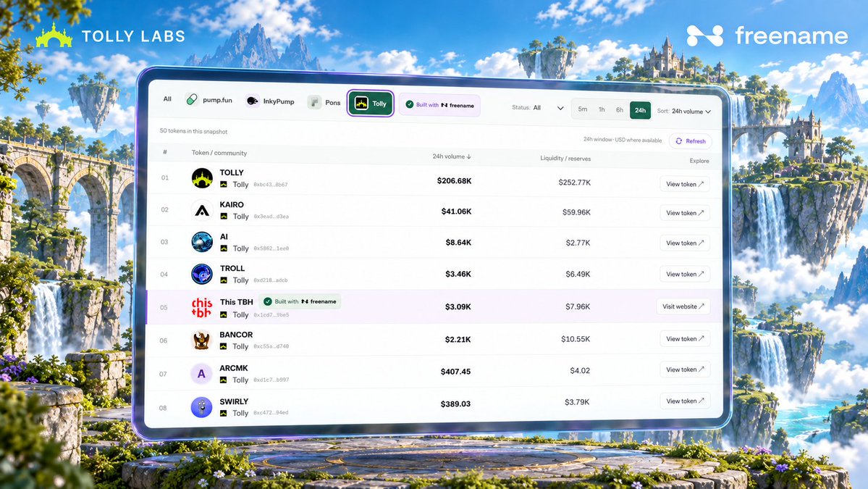Sort by 24h volume column header
The image size is (868, 489).
pos(452,156)
